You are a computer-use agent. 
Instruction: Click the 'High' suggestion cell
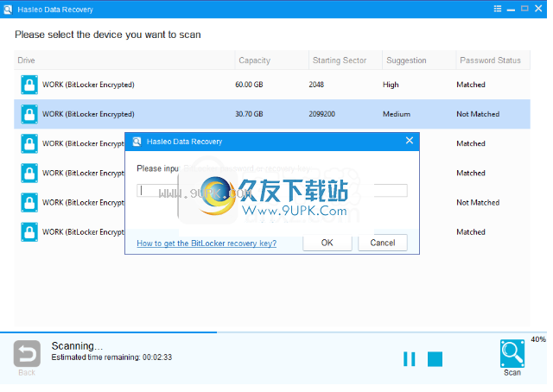(x=391, y=85)
